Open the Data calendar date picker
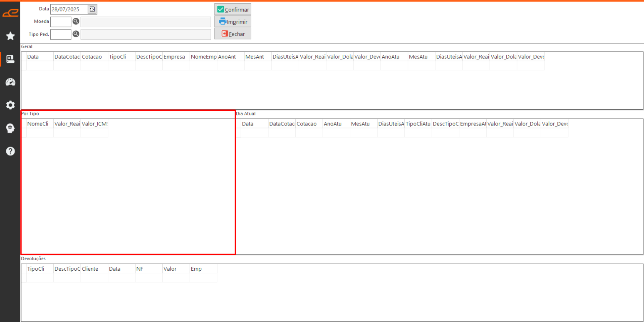This screenshot has width=644, height=322. pos(92,9)
